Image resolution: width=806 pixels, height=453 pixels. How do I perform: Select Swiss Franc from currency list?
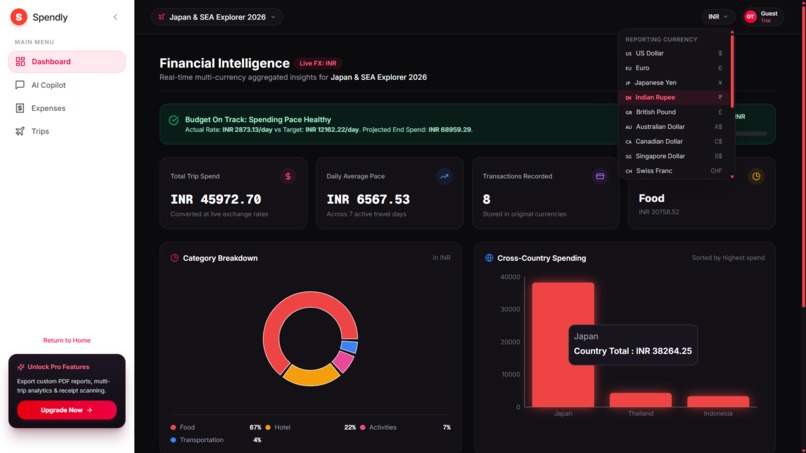point(674,171)
